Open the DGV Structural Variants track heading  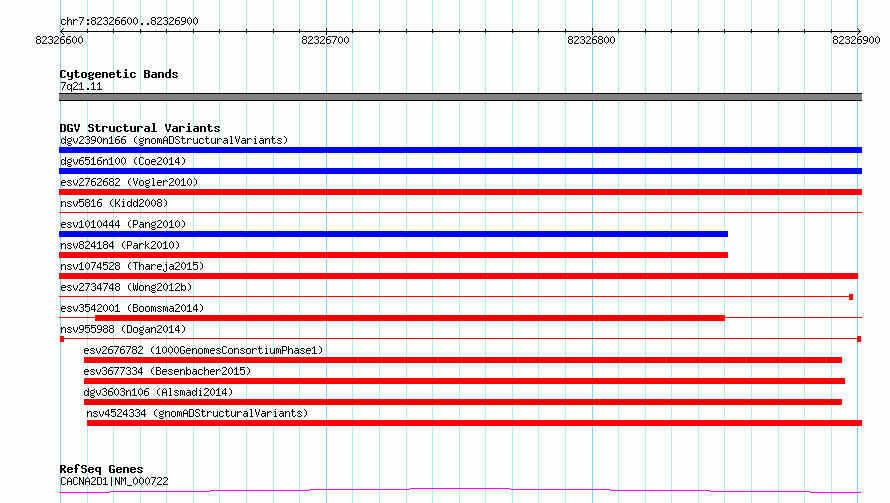(140, 128)
